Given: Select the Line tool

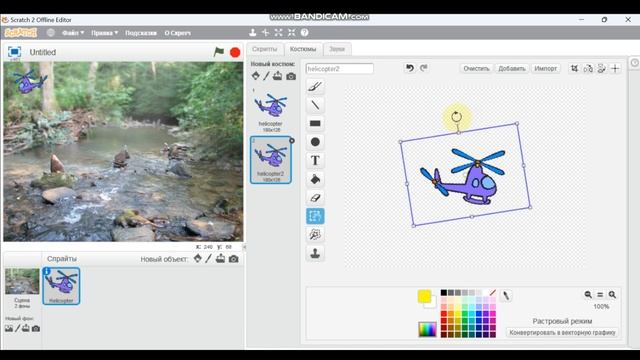Looking at the screenshot, I should (315, 105).
